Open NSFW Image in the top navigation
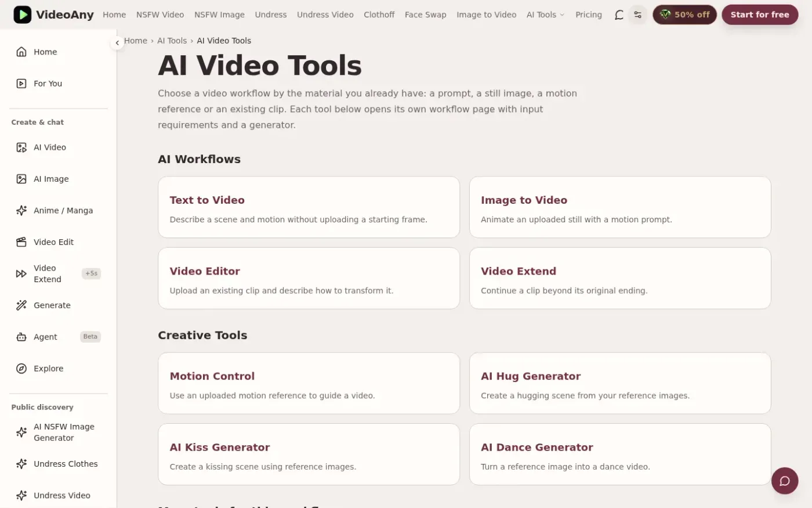 point(219,15)
